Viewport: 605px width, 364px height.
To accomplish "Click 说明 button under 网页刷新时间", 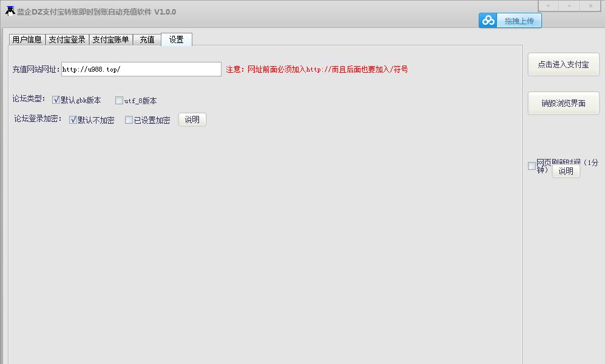I will click(x=566, y=171).
